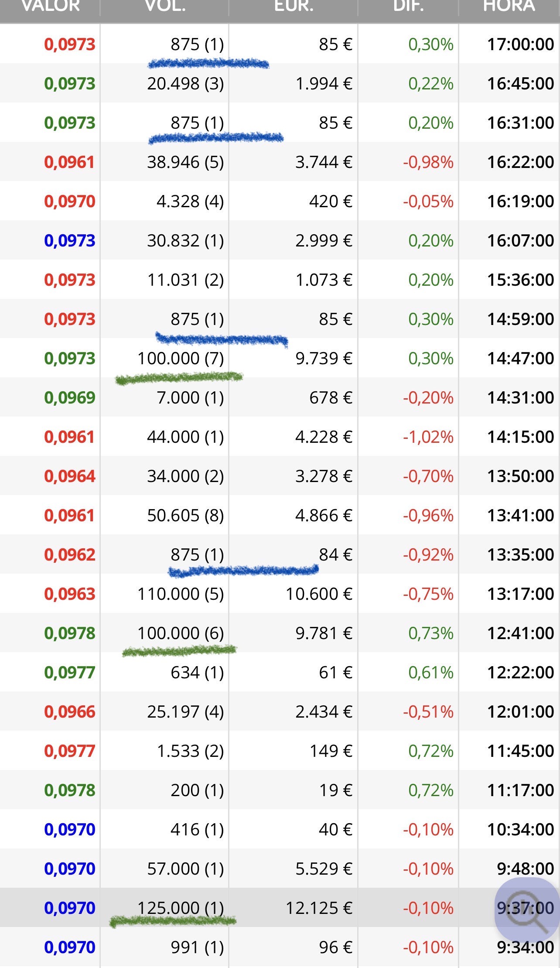Image resolution: width=560 pixels, height=968 pixels.
Task: Tap the 100.000 (7) volume entry
Action: point(181,359)
